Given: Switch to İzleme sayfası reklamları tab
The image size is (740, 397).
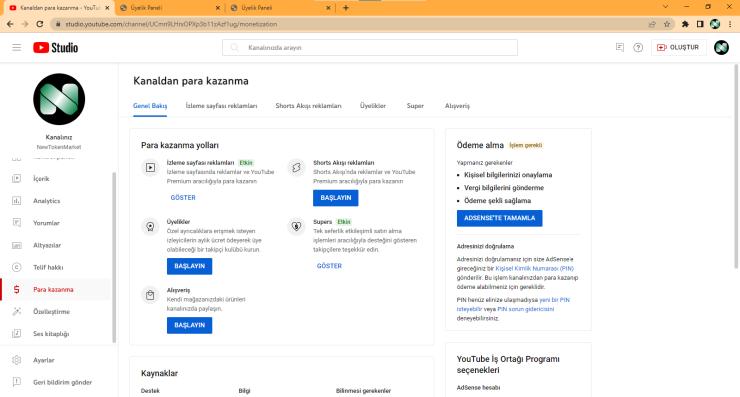Looking at the screenshot, I should point(221,106).
